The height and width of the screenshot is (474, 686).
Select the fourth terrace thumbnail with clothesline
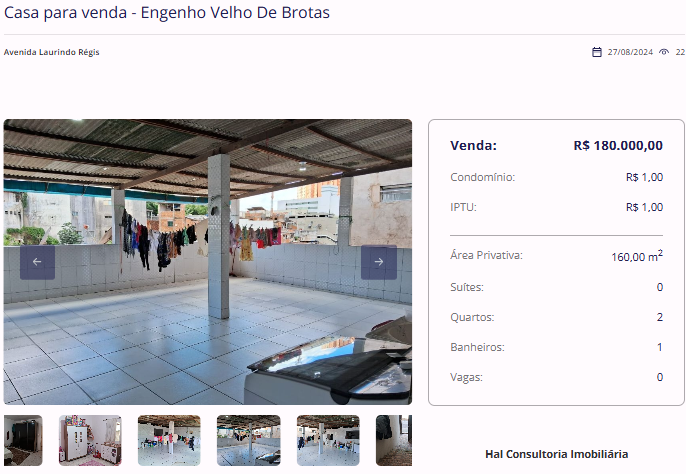[x=248, y=440]
